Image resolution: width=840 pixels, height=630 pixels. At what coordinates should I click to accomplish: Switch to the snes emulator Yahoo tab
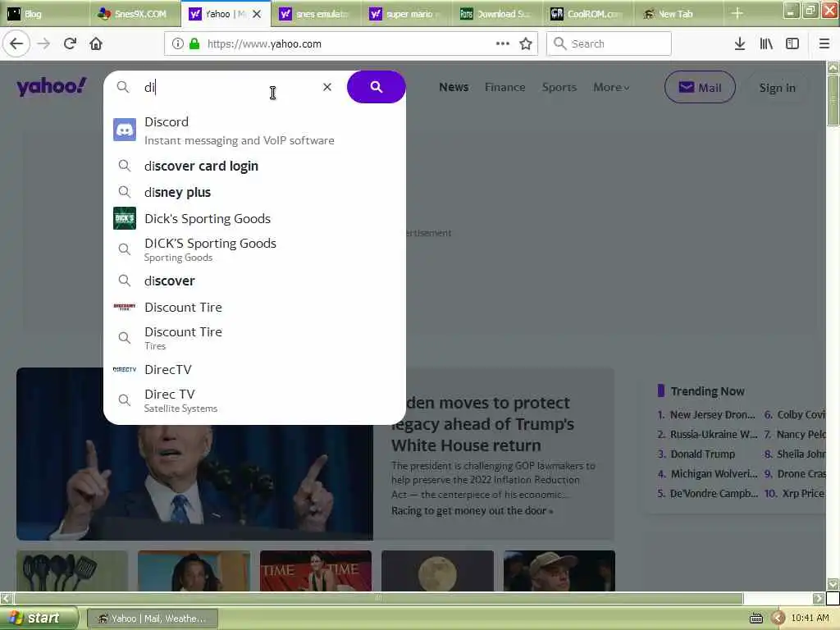tap(316, 14)
